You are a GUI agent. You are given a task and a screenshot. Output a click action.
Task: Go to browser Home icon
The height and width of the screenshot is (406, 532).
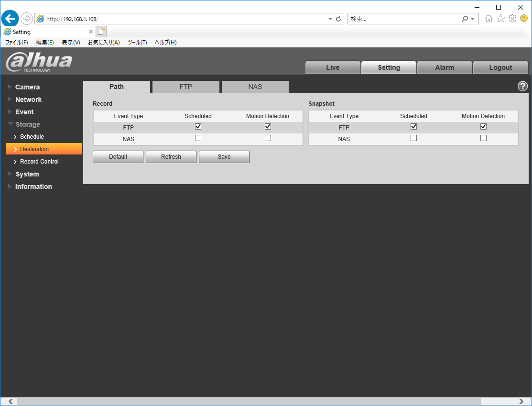[489, 19]
